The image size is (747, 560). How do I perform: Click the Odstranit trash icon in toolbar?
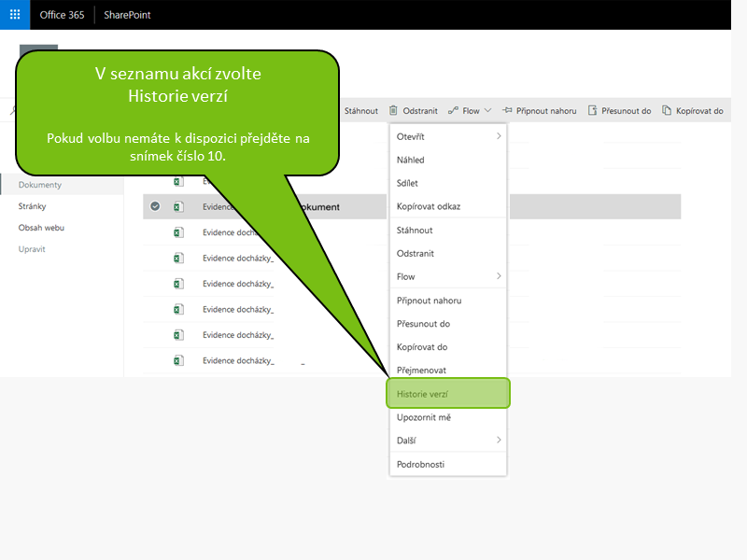(393, 110)
